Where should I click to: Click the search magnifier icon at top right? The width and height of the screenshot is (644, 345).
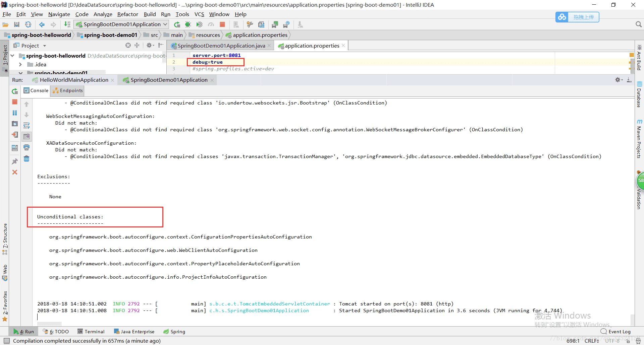pyautogui.click(x=639, y=24)
